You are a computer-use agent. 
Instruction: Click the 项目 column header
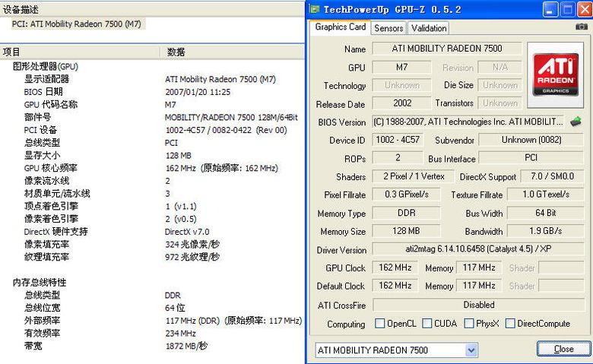tap(79, 52)
